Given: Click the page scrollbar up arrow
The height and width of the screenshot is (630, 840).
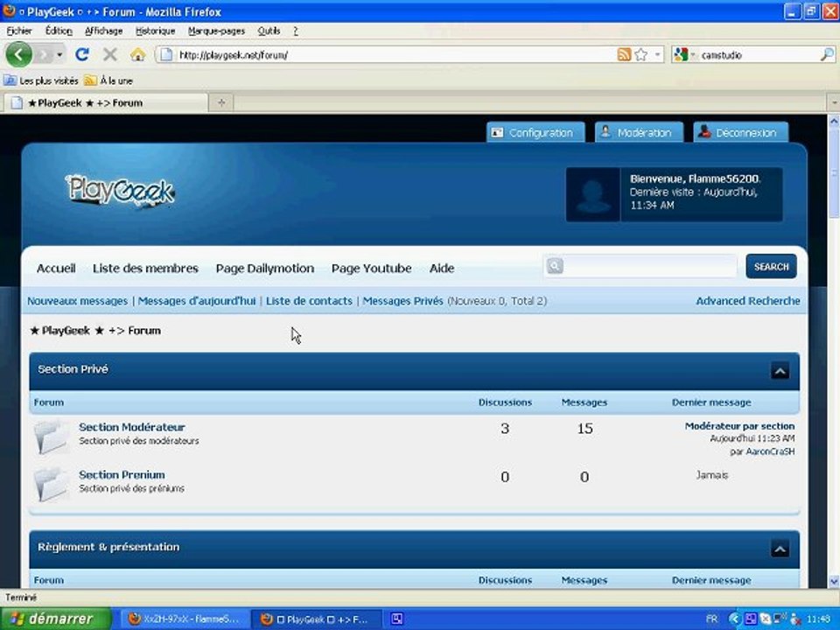Looking at the screenshot, I should [x=834, y=122].
